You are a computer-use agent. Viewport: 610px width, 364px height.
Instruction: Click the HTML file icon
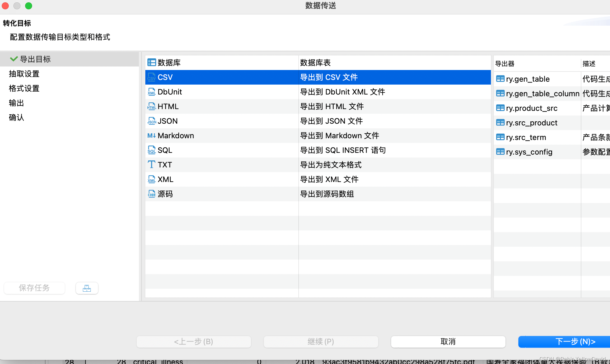pos(151,106)
